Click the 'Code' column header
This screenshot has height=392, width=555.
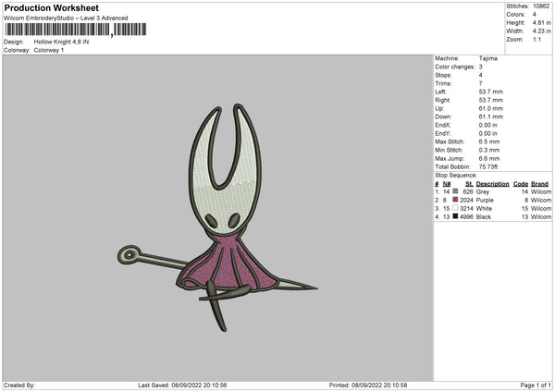tap(521, 184)
